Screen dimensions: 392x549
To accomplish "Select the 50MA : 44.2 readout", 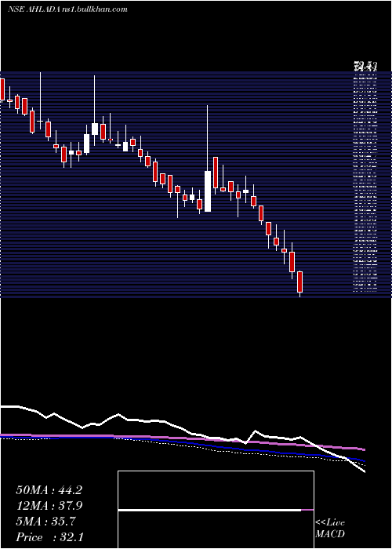I will [x=49, y=490].
